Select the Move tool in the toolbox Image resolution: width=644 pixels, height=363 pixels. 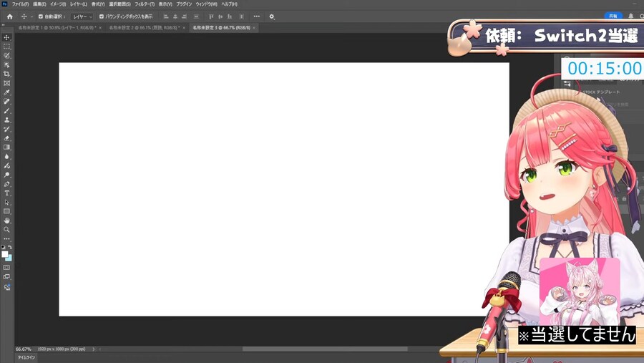tap(6, 37)
